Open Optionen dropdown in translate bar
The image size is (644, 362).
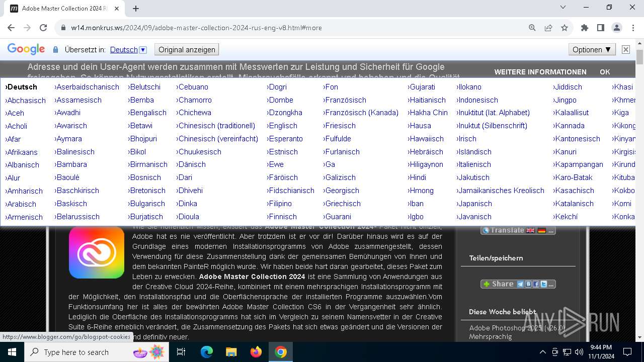tap(592, 49)
